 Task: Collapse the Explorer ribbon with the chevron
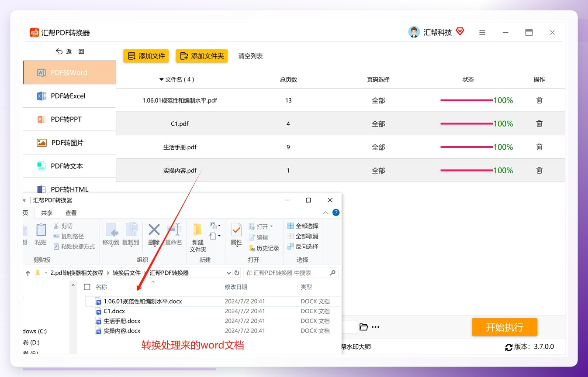coord(325,213)
